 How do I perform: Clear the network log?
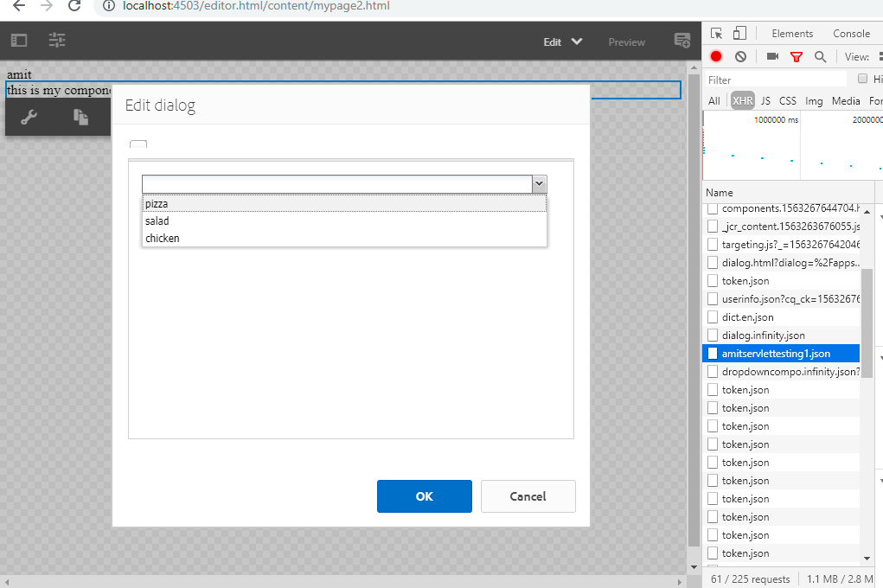coord(740,56)
